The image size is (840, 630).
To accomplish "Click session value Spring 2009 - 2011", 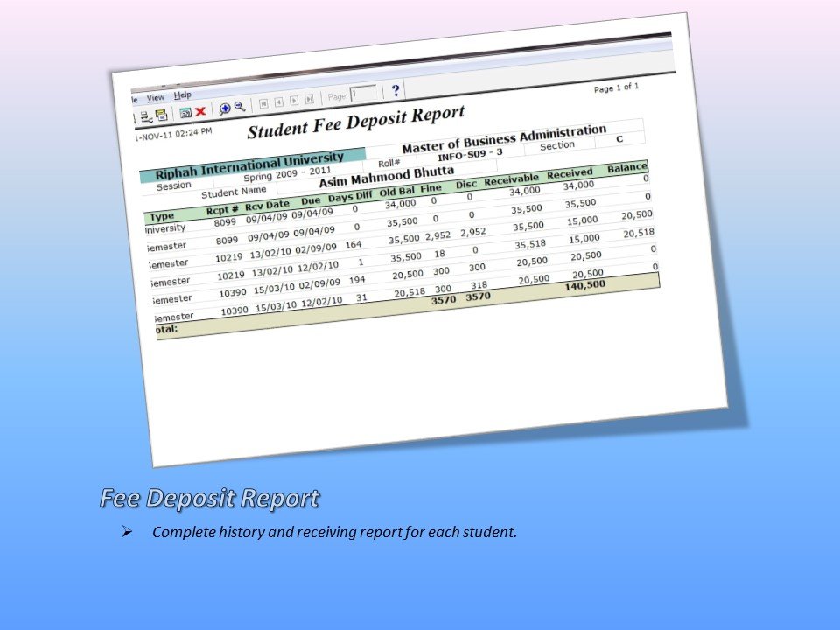I will tap(287, 173).
